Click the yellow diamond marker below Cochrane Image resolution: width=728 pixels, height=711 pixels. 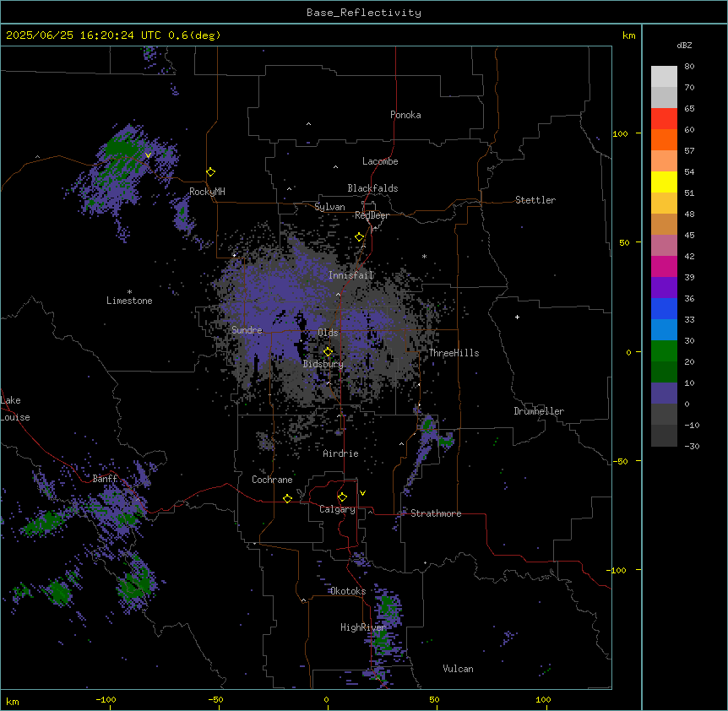tap(287, 498)
